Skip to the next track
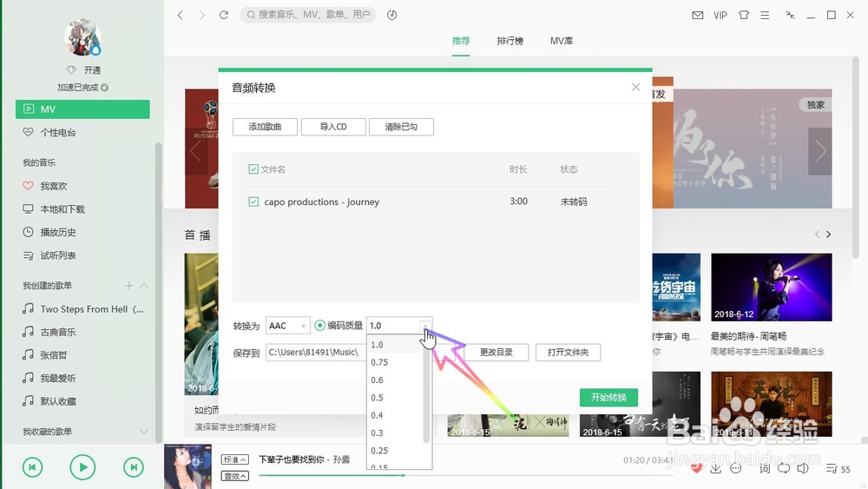 (x=134, y=467)
